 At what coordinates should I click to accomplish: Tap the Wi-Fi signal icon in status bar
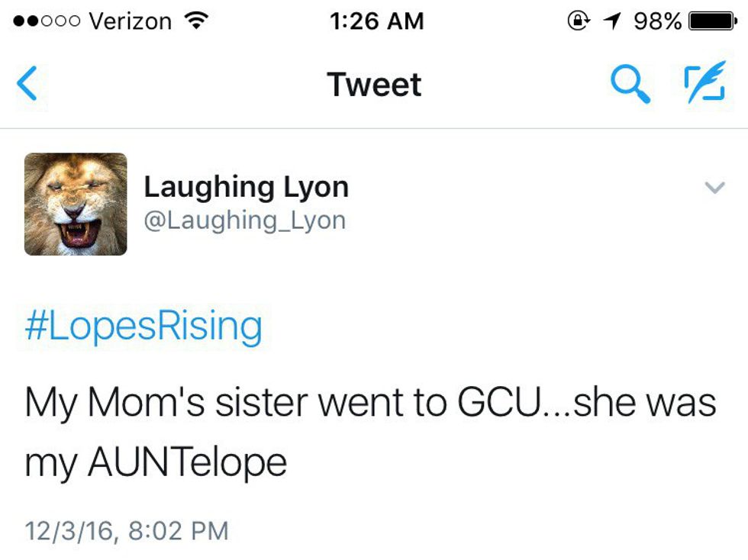197,21
